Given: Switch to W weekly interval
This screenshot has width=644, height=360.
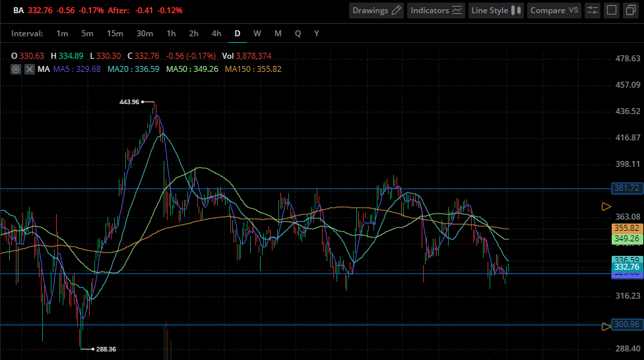Looking at the screenshot, I should (x=257, y=34).
